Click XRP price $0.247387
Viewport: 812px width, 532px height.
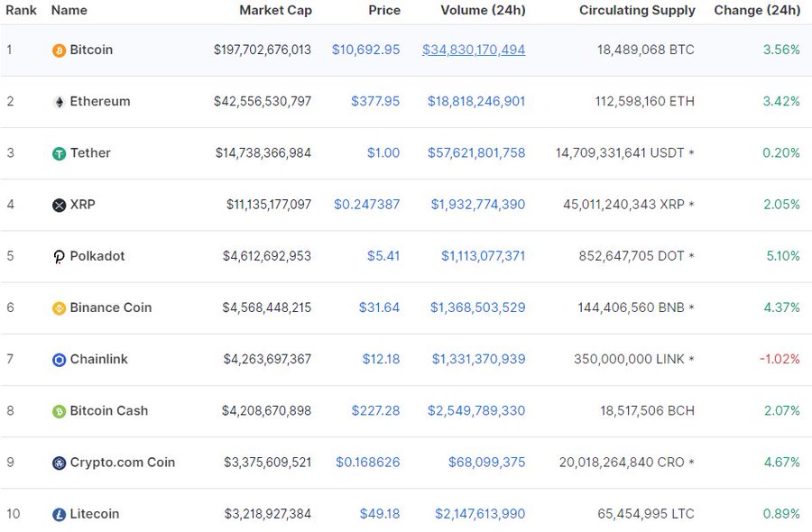pyautogui.click(x=366, y=204)
